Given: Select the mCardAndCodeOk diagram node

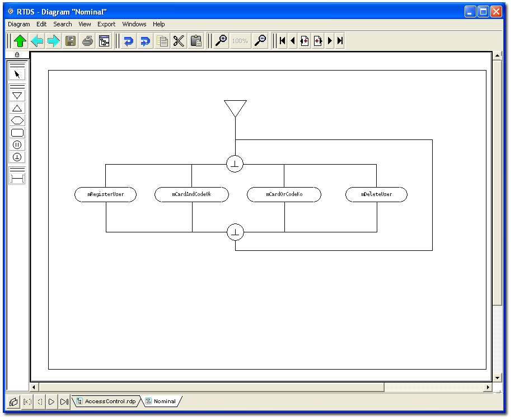Looking at the screenshot, I should [192, 194].
